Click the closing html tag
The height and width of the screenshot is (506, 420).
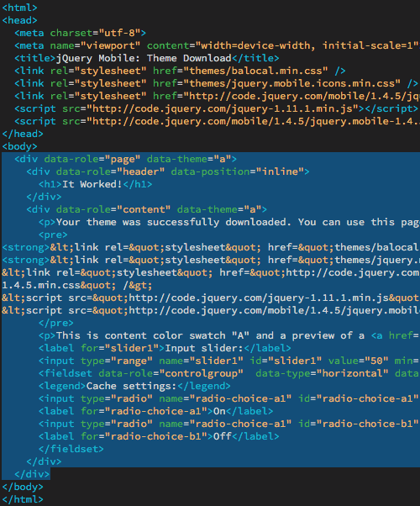[x=23, y=499]
